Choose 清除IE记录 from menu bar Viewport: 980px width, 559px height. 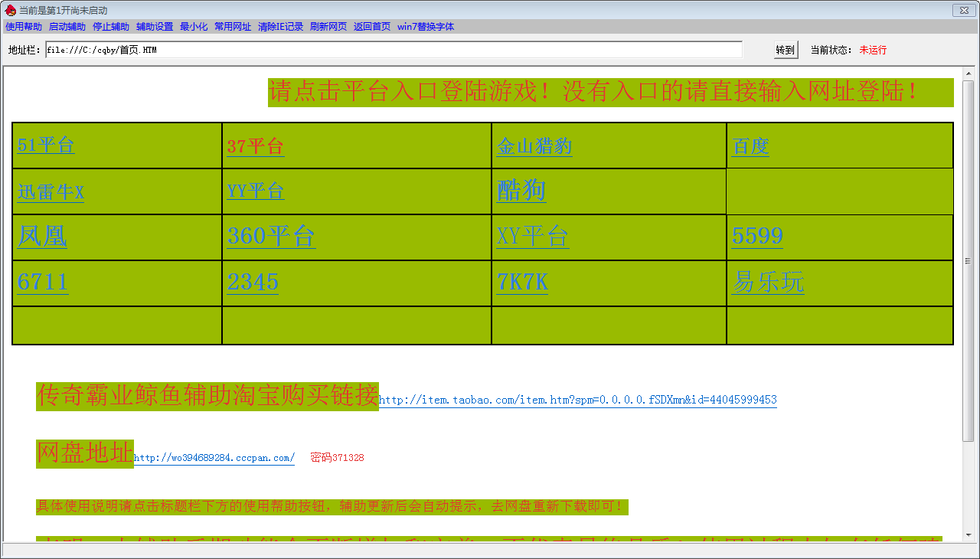click(281, 27)
